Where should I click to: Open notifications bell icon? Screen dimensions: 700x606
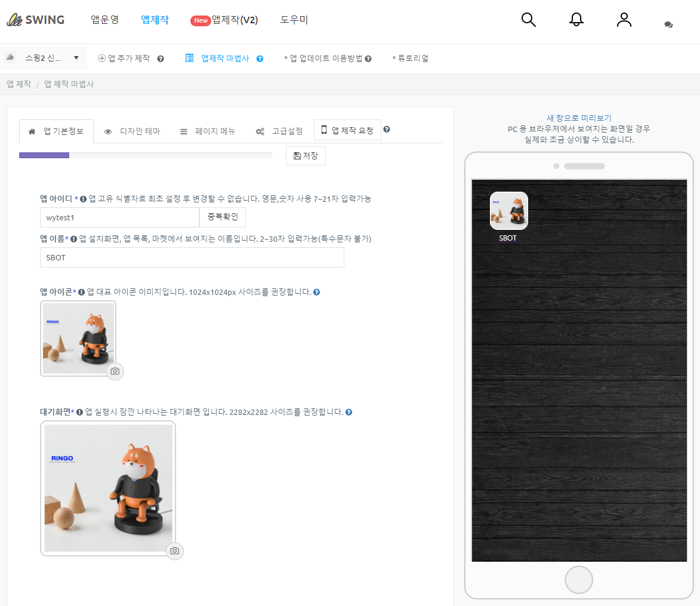(576, 20)
